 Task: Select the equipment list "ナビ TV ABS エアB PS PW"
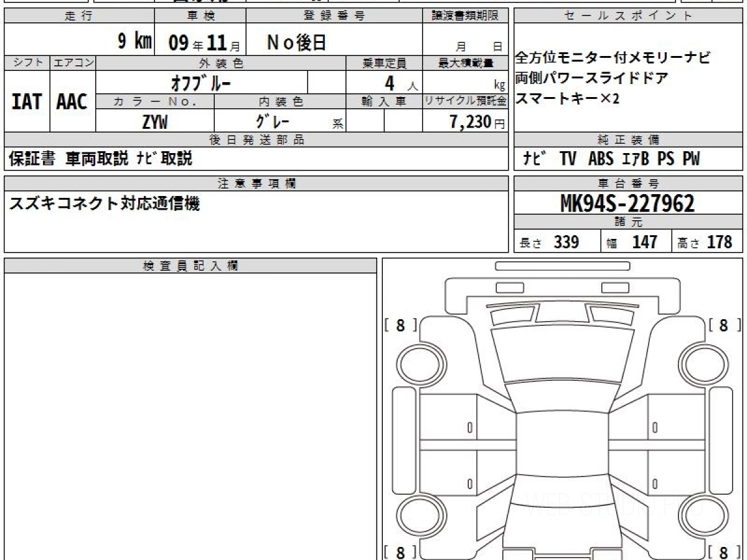(611, 159)
